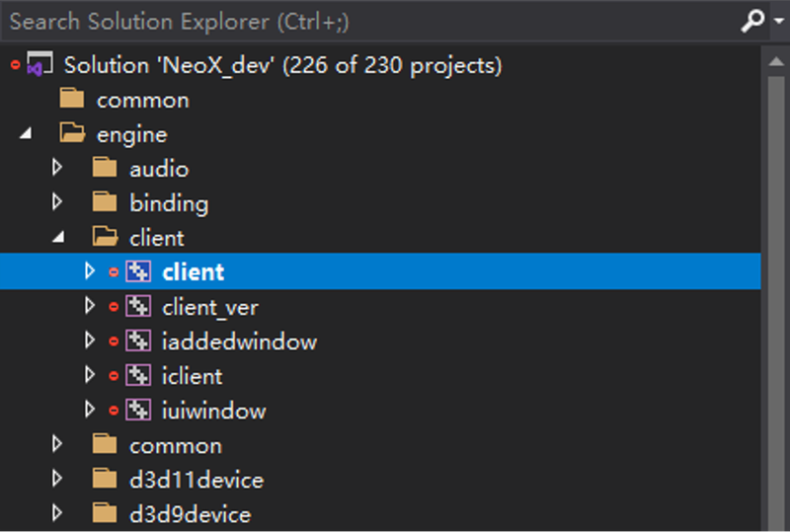Open the search options dropdown arrow
The height and width of the screenshot is (532, 790).
coord(779,21)
